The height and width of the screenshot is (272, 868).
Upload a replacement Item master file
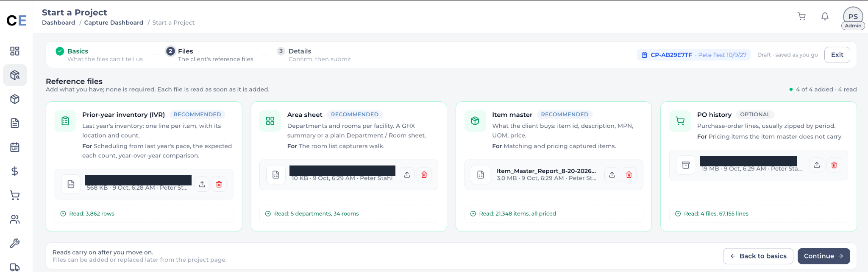pos(612,175)
